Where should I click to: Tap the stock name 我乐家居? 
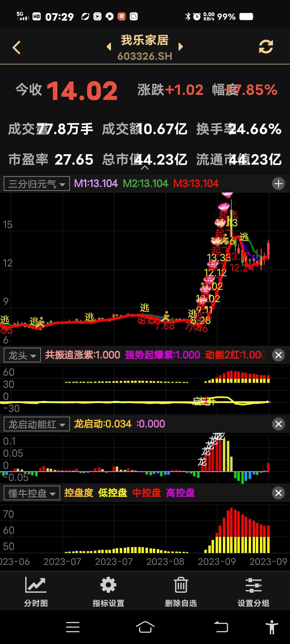pyautogui.click(x=145, y=40)
